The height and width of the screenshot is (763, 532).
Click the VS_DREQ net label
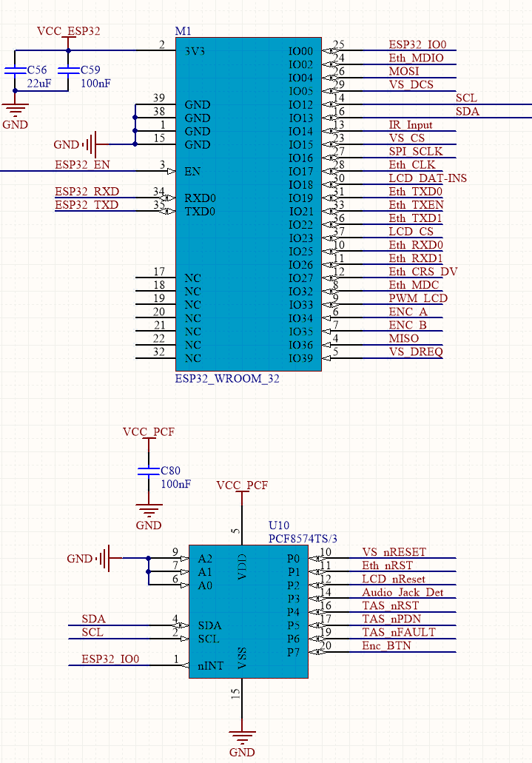(x=416, y=352)
